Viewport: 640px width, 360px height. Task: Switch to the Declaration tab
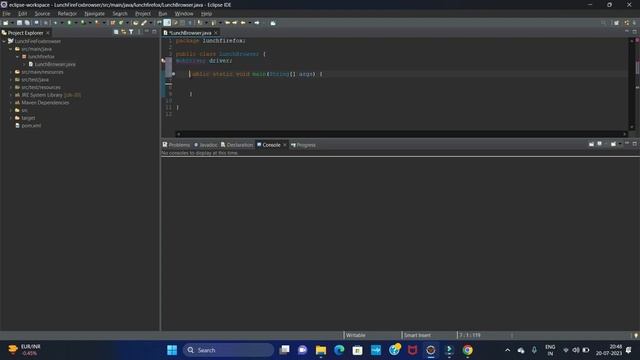[237, 145]
